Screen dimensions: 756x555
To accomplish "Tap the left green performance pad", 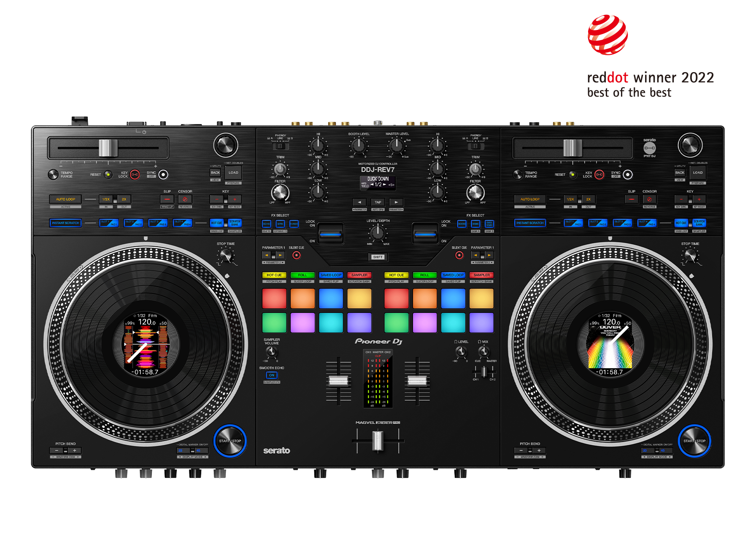I will (x=274, y=323).
